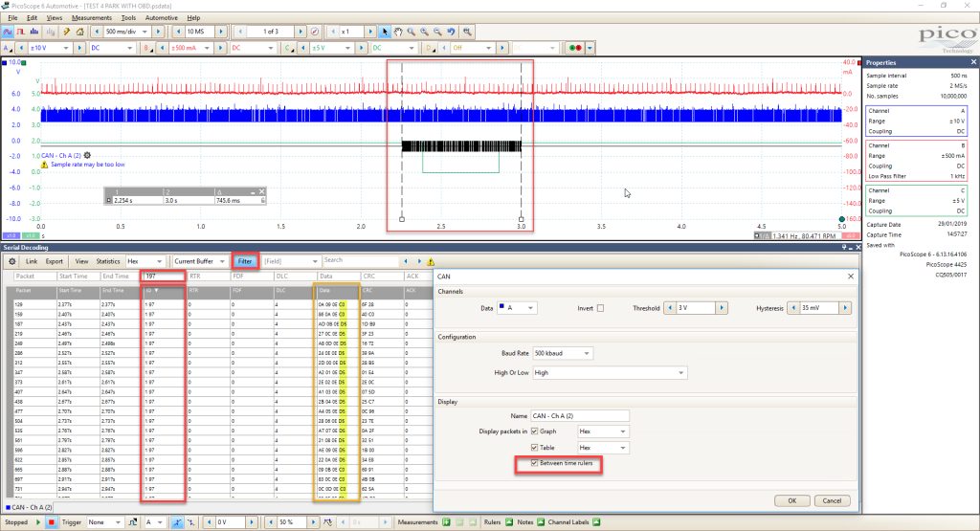Toggle the Between time rulers checkbox
This screenshot has height=531, width=980.
[x=534, y=463]
